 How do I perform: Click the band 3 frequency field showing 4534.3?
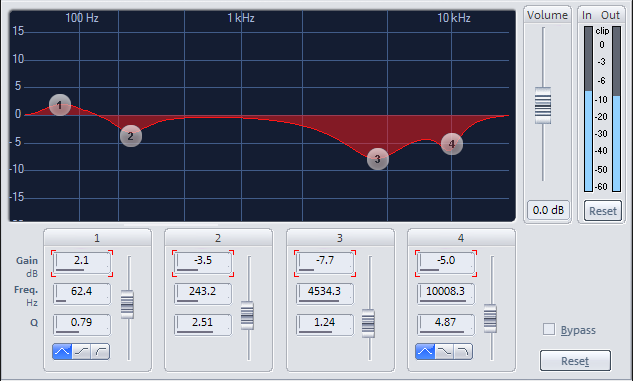(325, 294)
